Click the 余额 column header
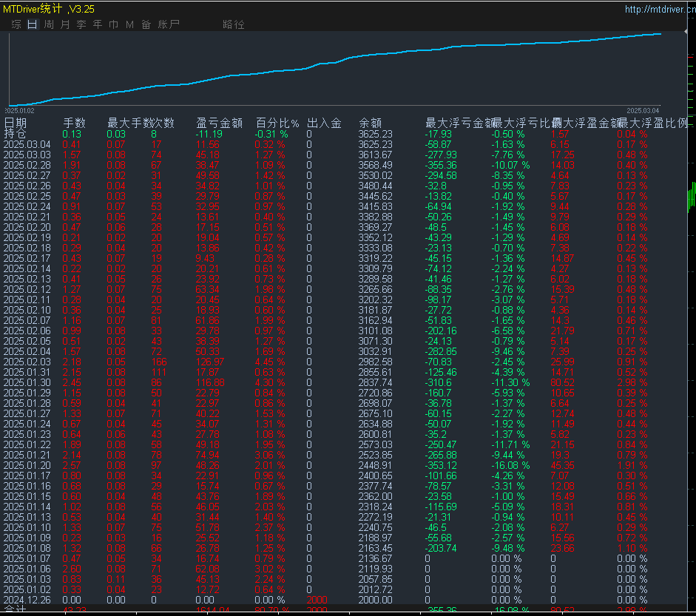 coord(371,123)
